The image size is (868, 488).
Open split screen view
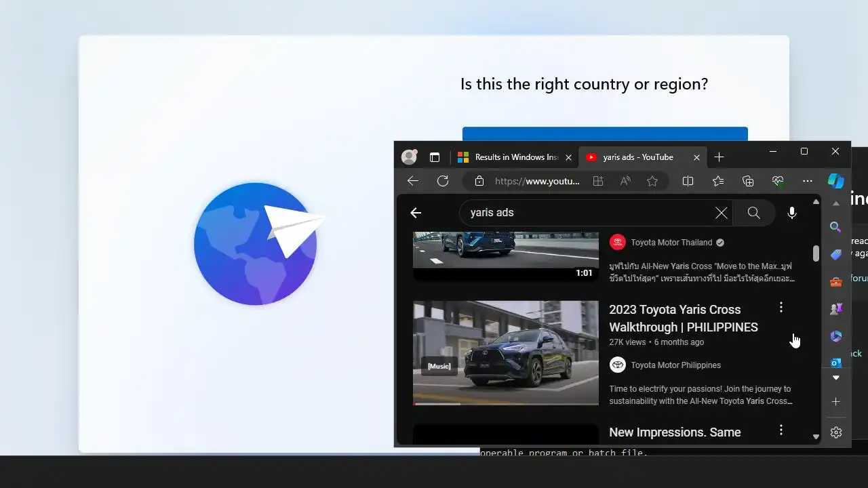[688, 181]
